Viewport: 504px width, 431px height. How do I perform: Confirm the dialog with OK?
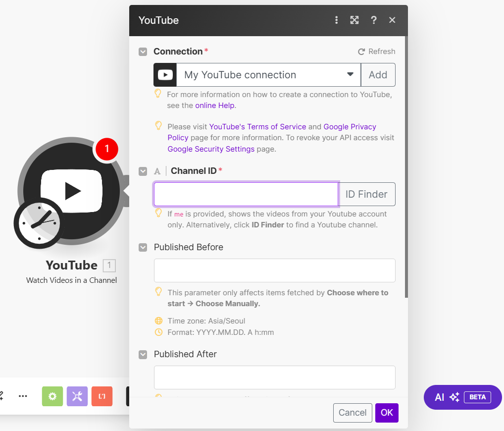click(x=387, y=413)
